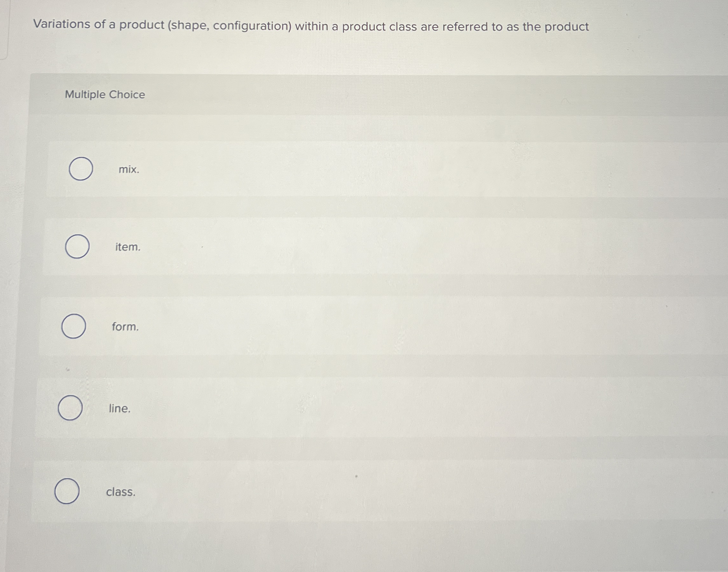
Task: Click the 'Multiple Choice' header
Action: [x=104, y=95]
